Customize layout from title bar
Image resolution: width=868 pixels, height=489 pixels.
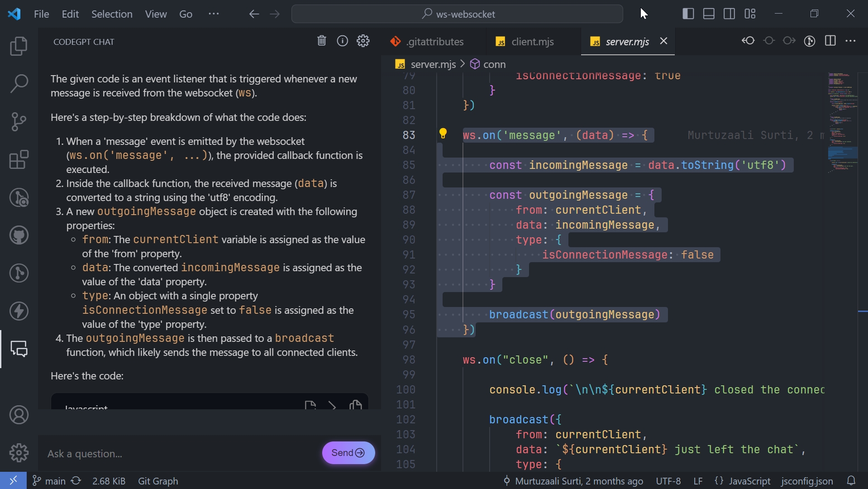click(750, 14)
